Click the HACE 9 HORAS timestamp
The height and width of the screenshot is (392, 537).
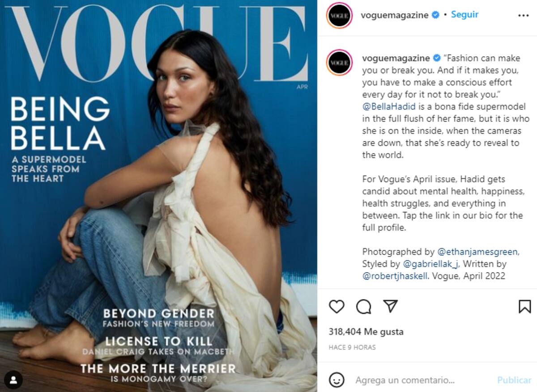coord(352,347)
